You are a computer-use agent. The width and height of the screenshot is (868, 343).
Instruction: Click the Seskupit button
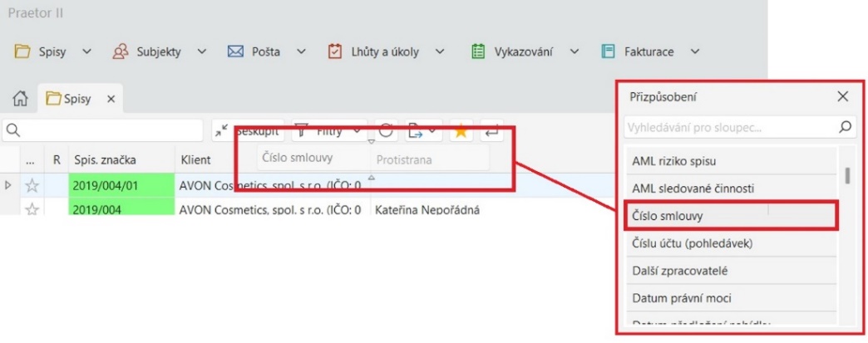[246, 130]
